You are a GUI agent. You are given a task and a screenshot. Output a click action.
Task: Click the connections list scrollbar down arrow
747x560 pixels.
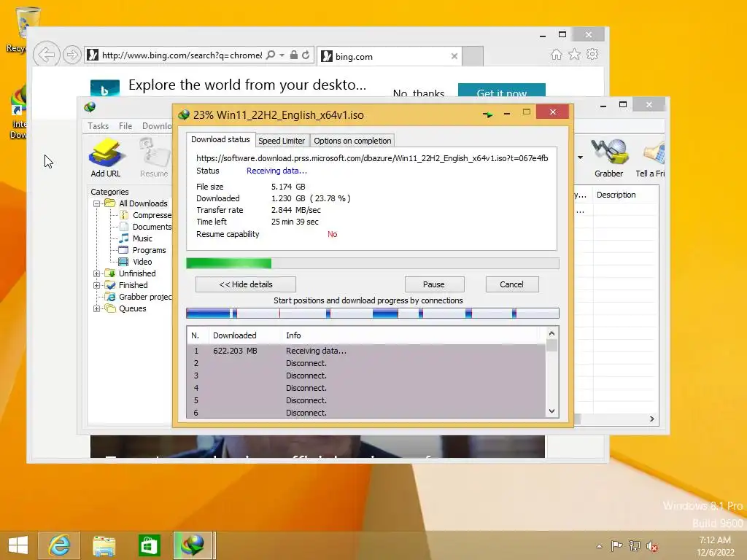coord(551,411)
